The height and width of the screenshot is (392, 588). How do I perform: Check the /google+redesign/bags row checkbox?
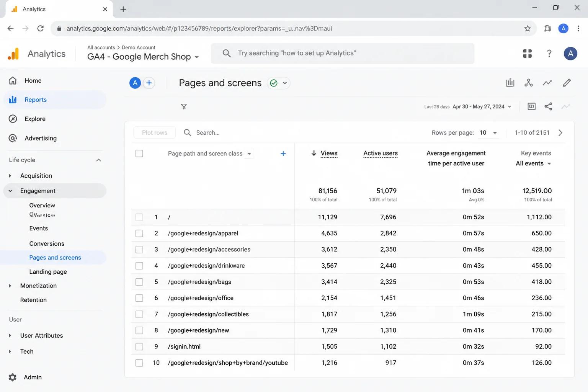click(139, 282)
